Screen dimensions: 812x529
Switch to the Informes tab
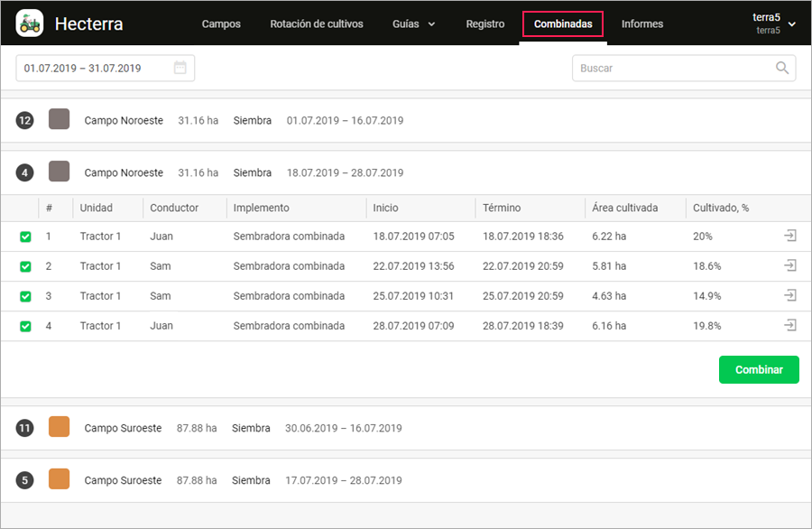[641, 24]
